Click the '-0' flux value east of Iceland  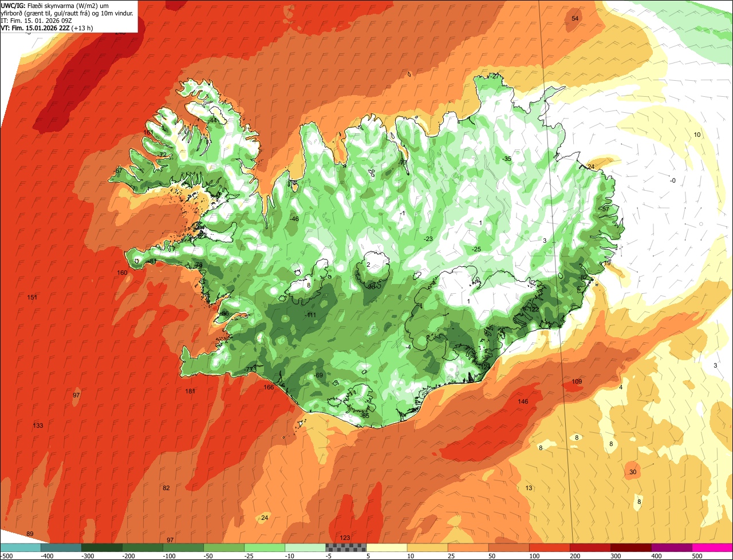(673, 181)
